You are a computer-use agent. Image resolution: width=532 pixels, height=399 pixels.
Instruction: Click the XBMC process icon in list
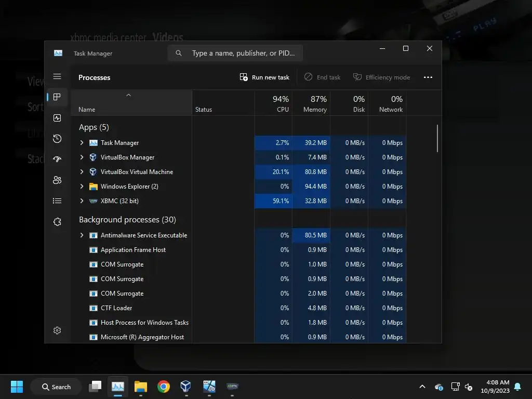pos(94,201)
